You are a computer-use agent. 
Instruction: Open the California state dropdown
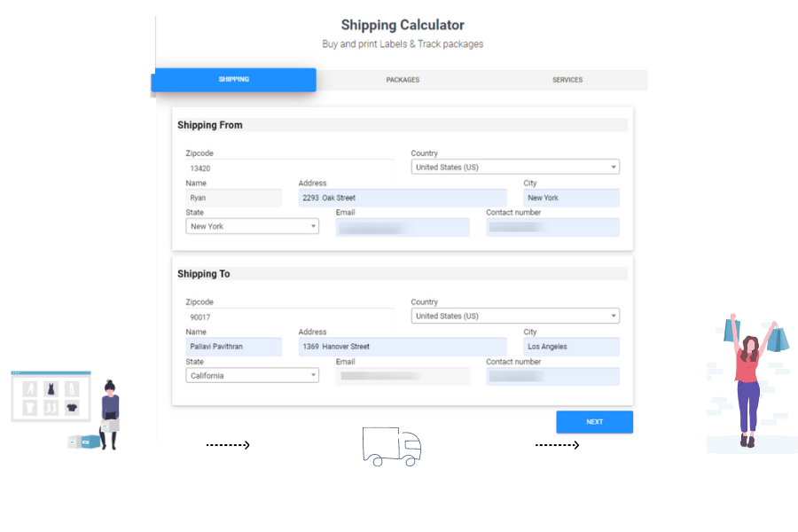point(252,375)
